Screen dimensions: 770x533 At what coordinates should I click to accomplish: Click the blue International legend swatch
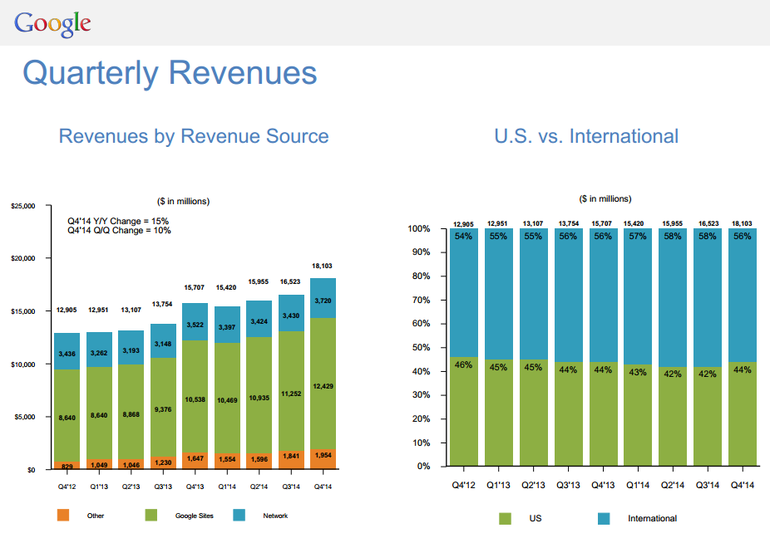point(604,518)
